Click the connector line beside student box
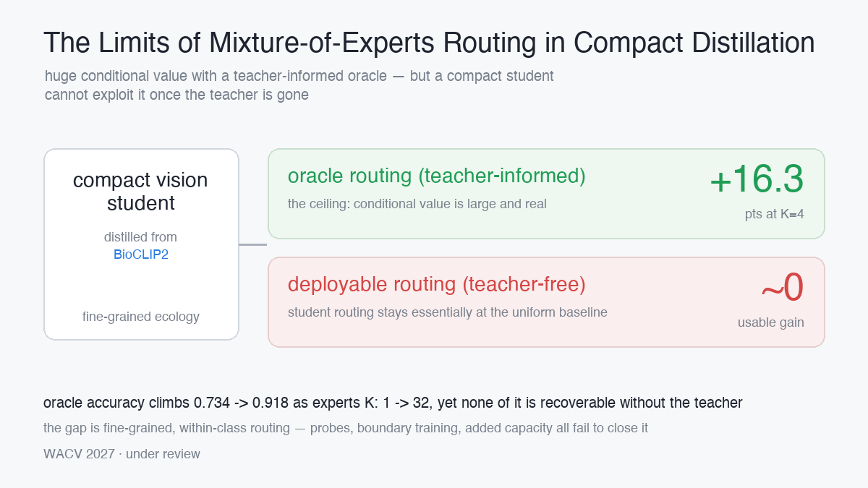 point(253,244)
